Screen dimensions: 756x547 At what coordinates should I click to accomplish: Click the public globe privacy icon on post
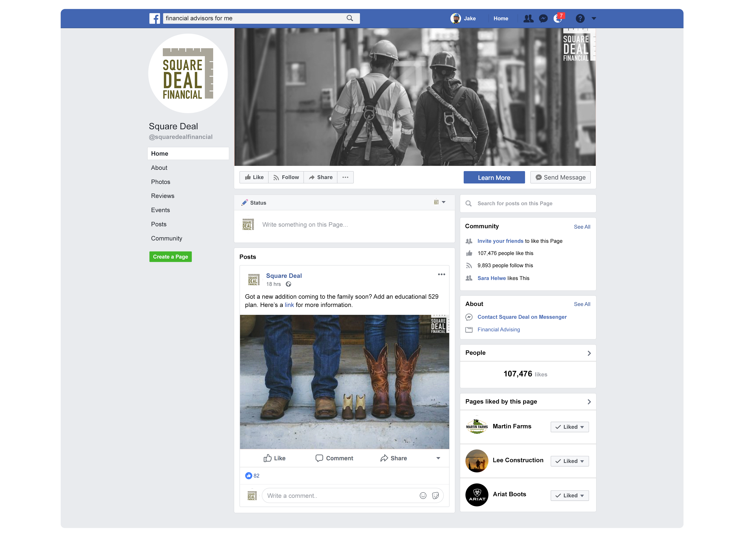(x=289, y=284)
